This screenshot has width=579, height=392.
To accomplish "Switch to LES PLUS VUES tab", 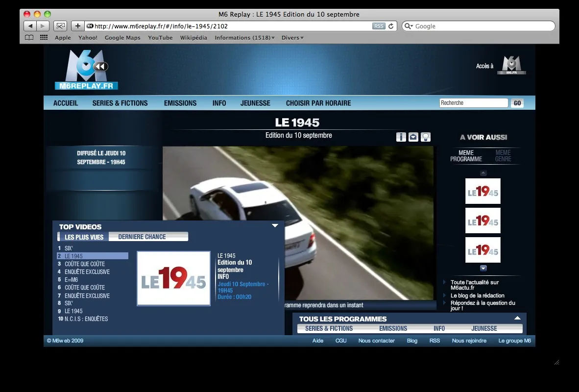I will pos(84,237).
